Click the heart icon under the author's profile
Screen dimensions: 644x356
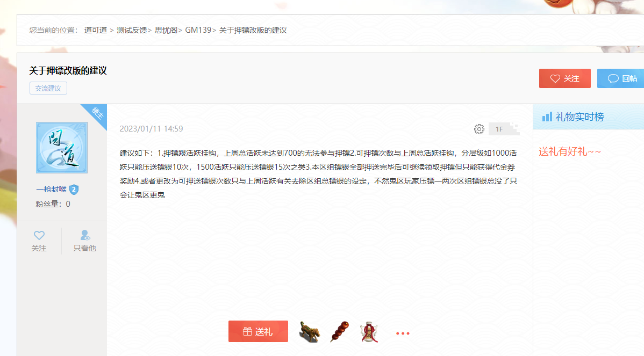[x=39, y=235]
